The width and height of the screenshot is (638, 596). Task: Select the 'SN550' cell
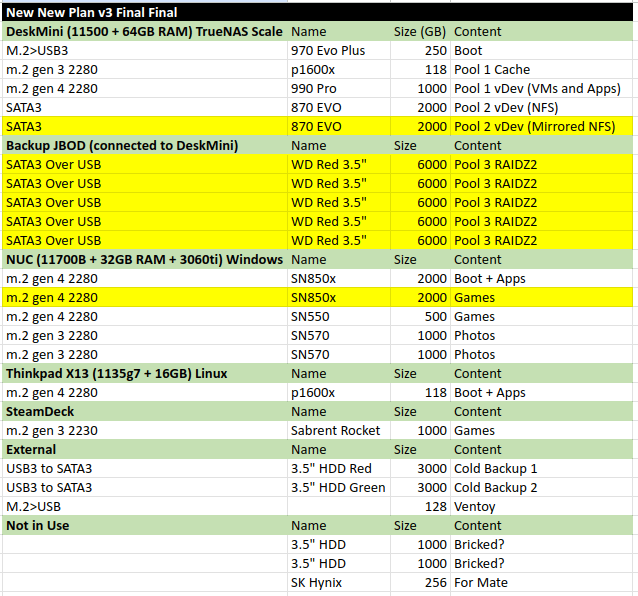pyautogui.click(x=339, y=317)
